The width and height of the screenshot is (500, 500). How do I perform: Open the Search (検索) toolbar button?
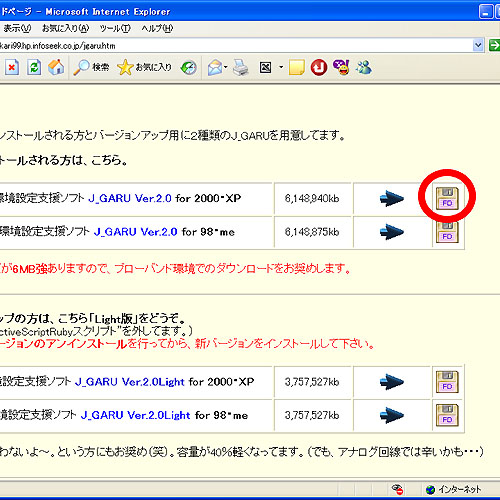click(91, 68)
